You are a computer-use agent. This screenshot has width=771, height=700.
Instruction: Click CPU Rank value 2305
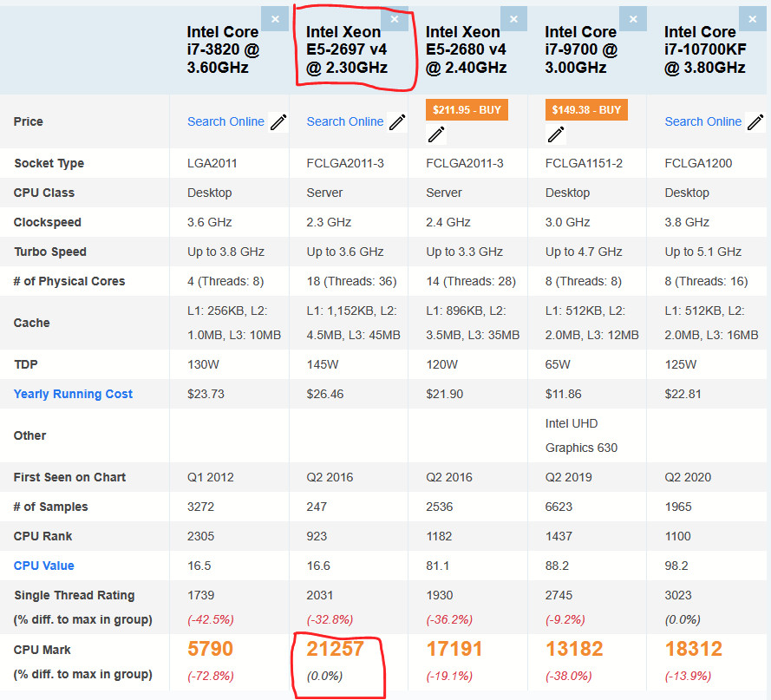coord(200,536)
